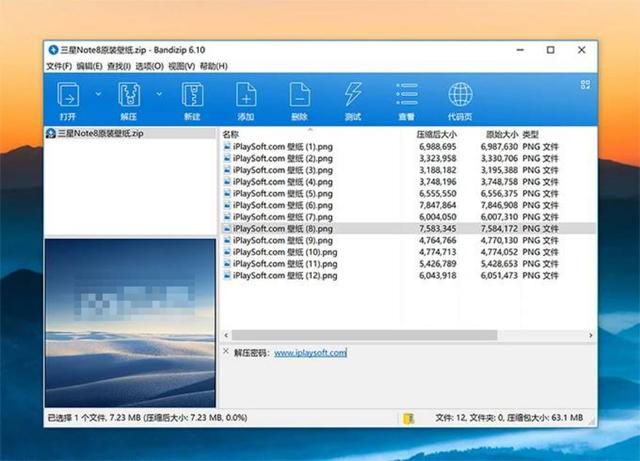The height and width of the screenshot is (461, 640).
Task: Click original size value 7,584,172
Action: [x=499, y=229]
